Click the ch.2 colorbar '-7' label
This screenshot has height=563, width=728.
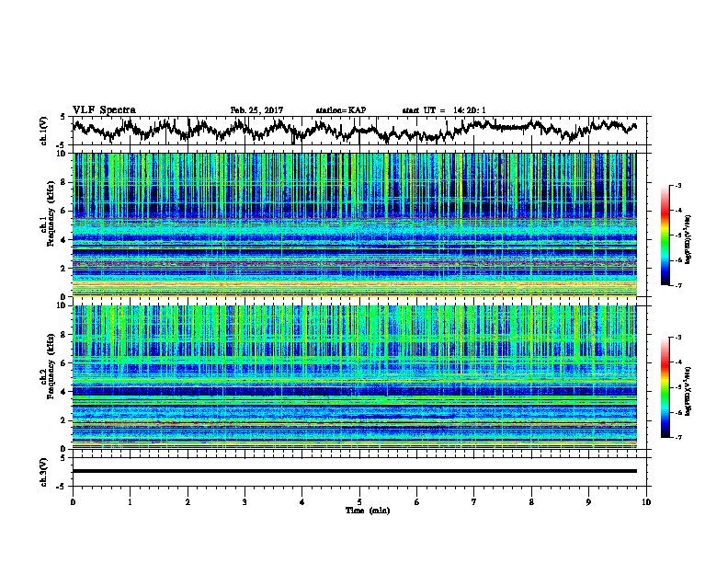pos(677,437)
